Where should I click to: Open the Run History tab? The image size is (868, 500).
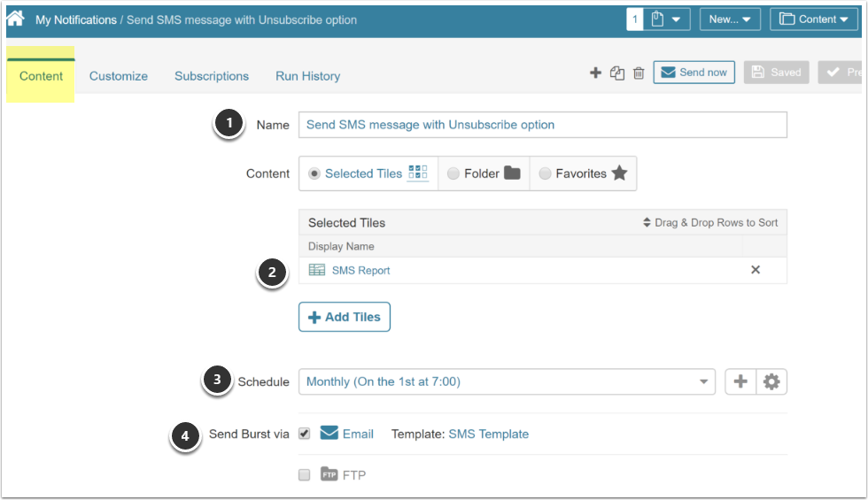pyautogui.click(x=308, y=76)
